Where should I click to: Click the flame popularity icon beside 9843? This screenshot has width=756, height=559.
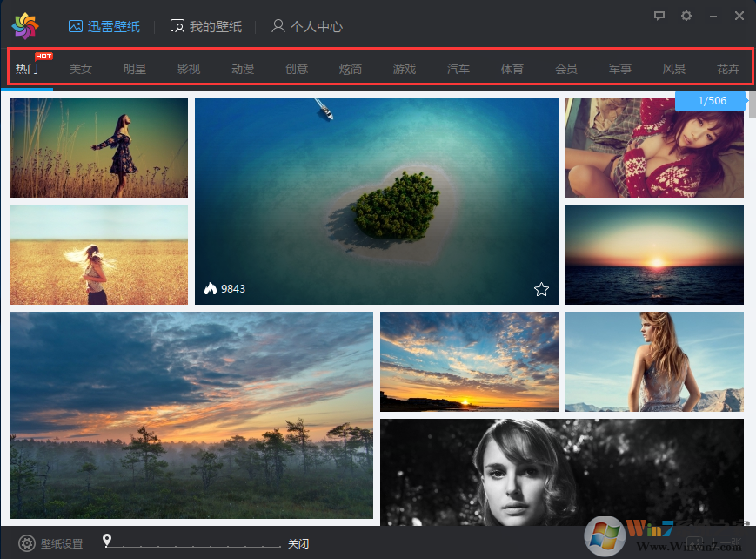pos(210,289)
